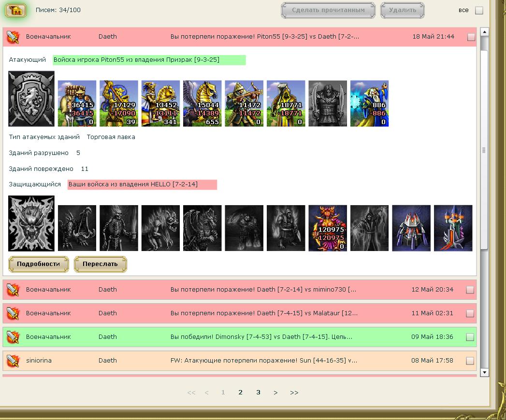Open the mail home chest icon
This screenshot has height=420, width=506.
(x=15, y=10)
